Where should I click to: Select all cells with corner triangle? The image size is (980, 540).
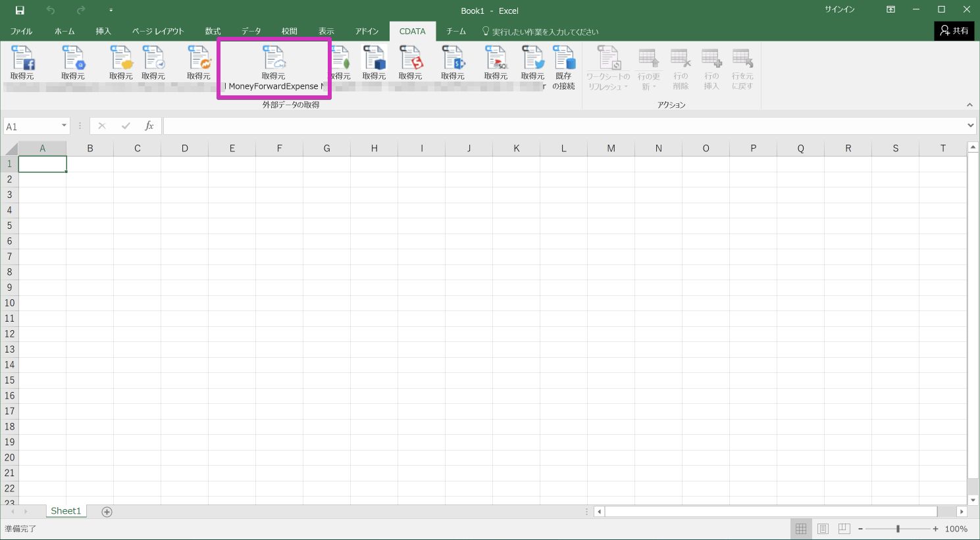[x=9, y=148]
